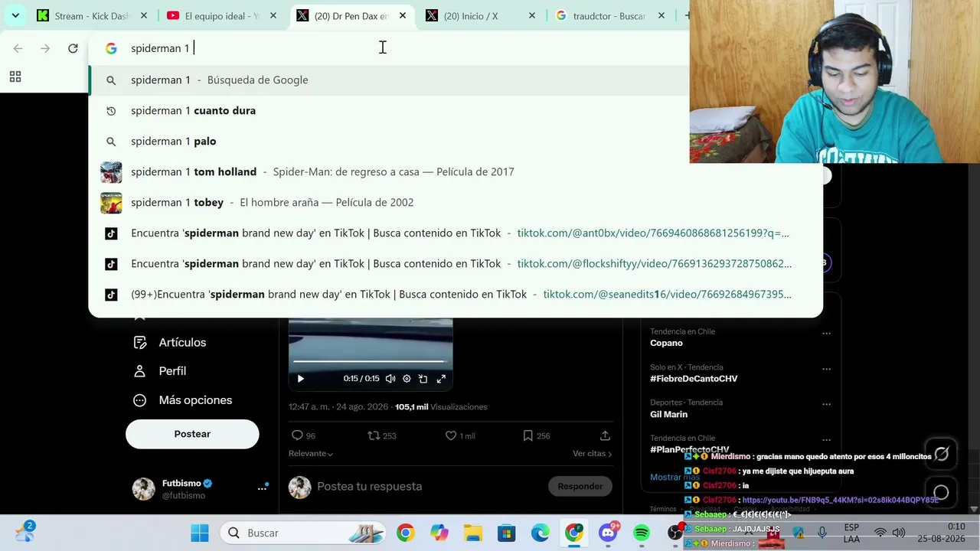Toggle picture-in-picture on the video
980x551 pixels.
(423, 379)
